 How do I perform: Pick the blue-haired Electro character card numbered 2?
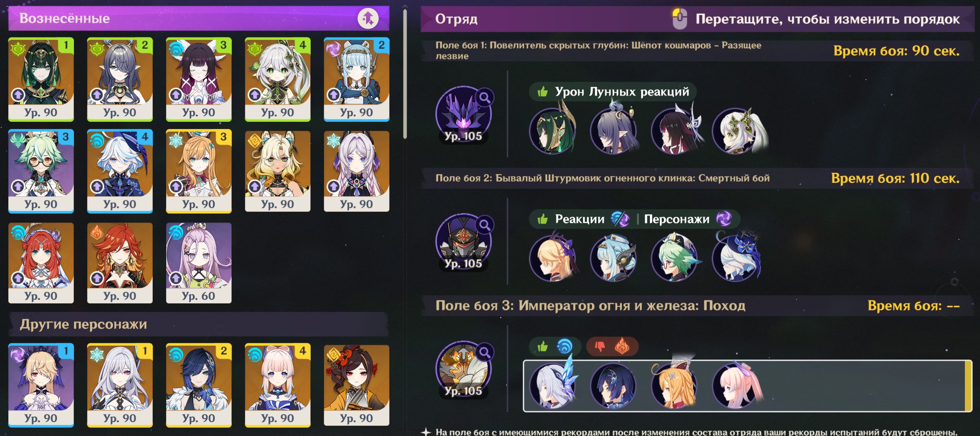(356, 79)
